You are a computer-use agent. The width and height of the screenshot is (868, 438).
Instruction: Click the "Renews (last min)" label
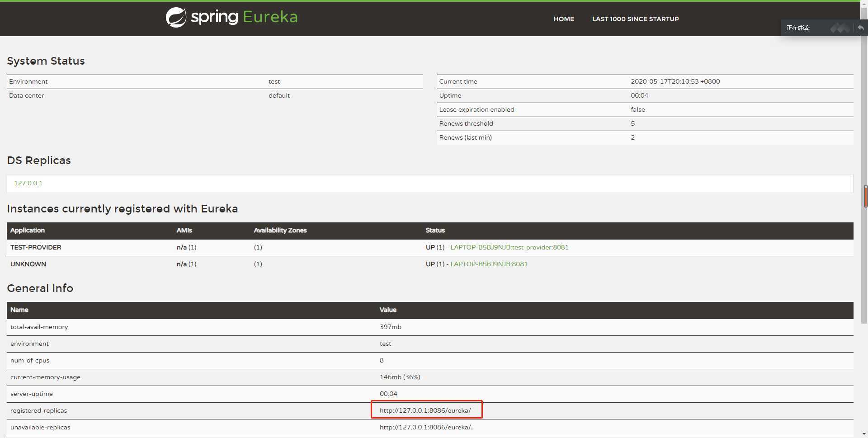(x=465, y=137)
